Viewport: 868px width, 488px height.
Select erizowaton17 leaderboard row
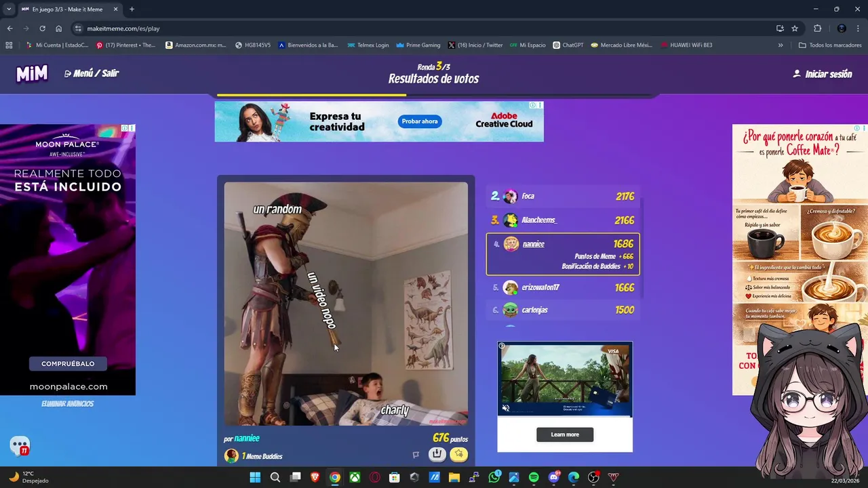[x=563, y=287]
